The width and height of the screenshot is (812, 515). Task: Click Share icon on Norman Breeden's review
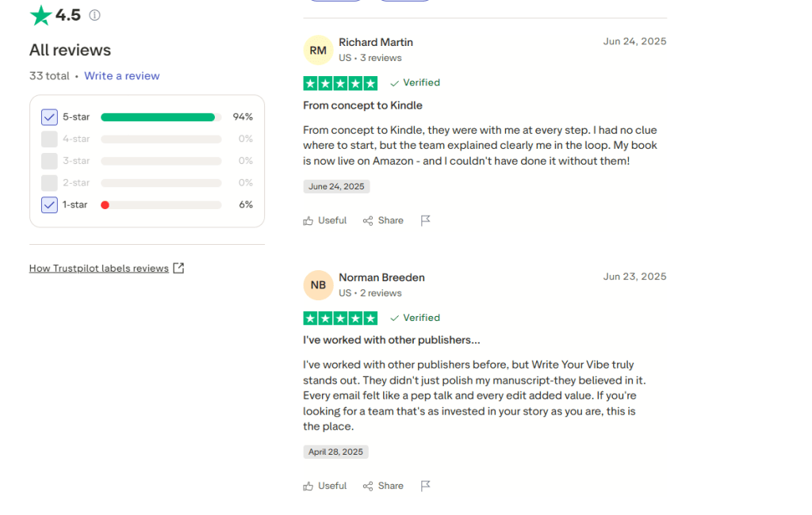click(368, 486)
